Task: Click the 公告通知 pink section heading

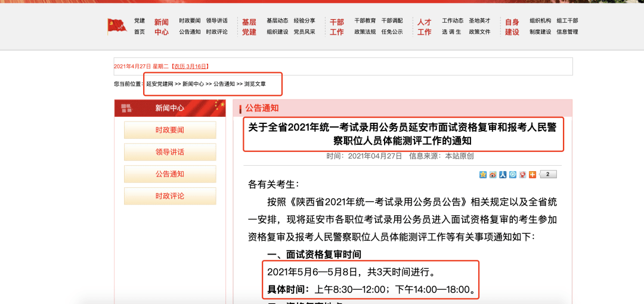Action: (262, 108)
